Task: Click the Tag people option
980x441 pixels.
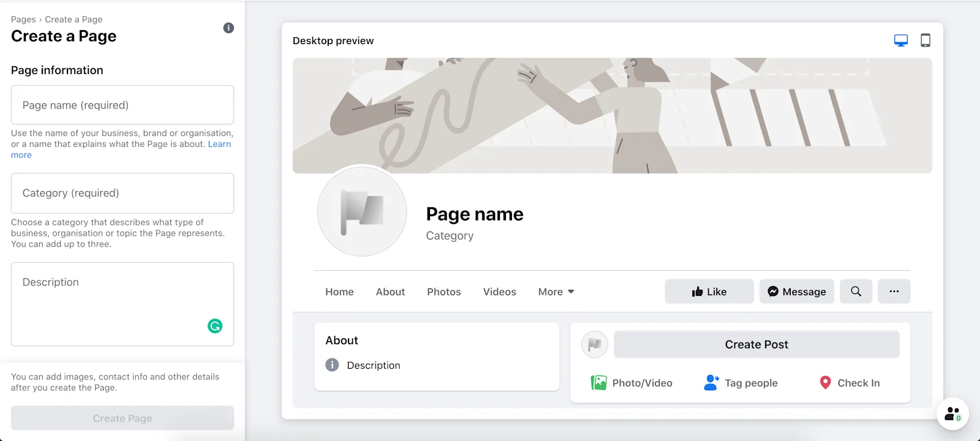Action: click(x=741, y=383)
